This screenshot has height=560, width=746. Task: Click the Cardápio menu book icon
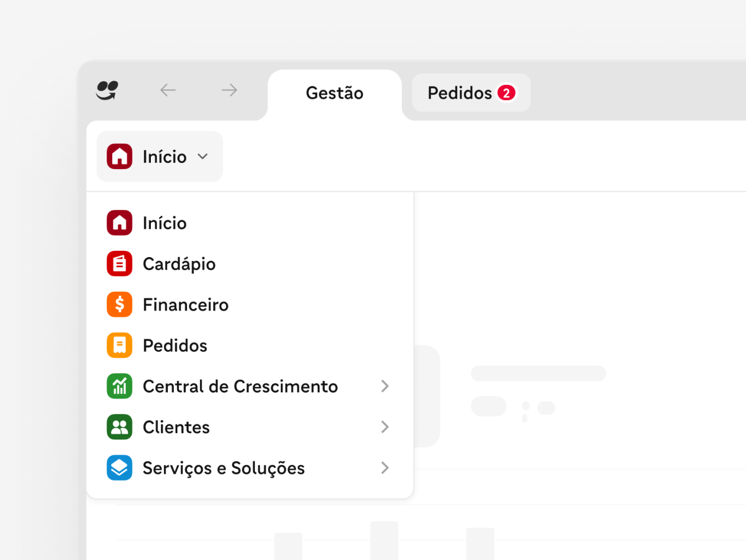(x=119, y=263)
